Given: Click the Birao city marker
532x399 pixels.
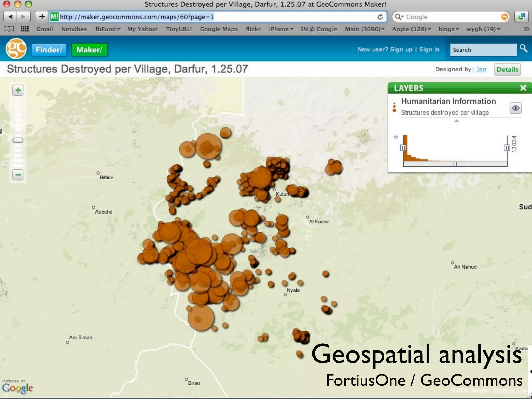Looking at the screenshot, I should (186, 379).
